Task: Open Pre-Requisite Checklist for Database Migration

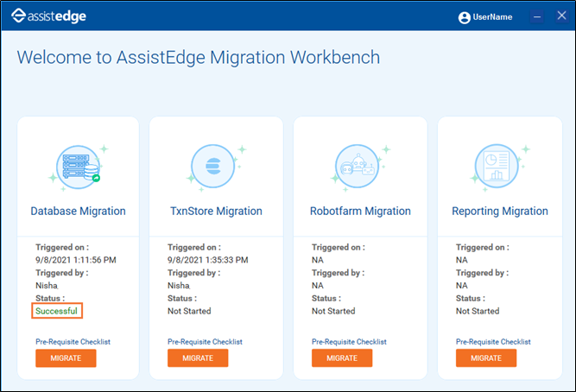Action: (x=73, y=342)
